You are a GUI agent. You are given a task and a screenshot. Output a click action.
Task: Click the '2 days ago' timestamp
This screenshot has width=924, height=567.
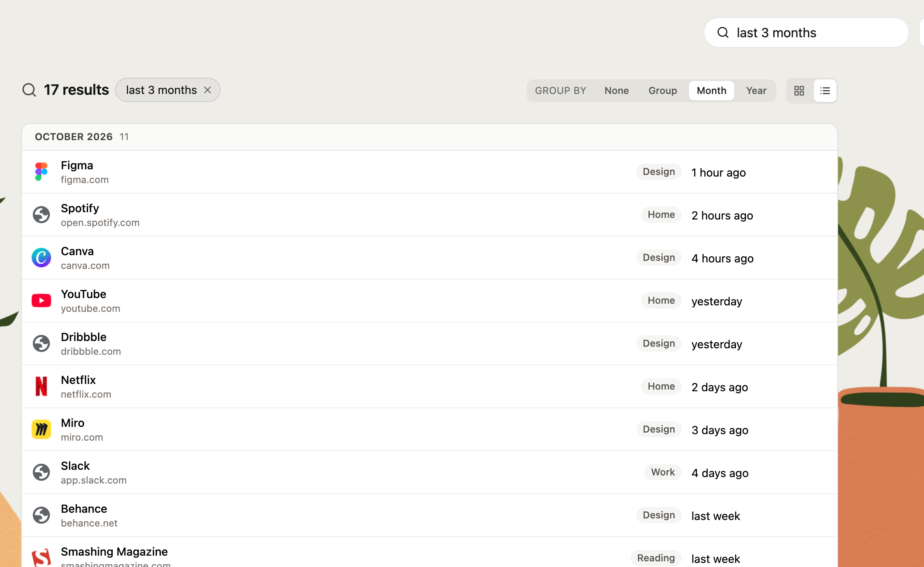pyautogui.click(x=720, y=387)
